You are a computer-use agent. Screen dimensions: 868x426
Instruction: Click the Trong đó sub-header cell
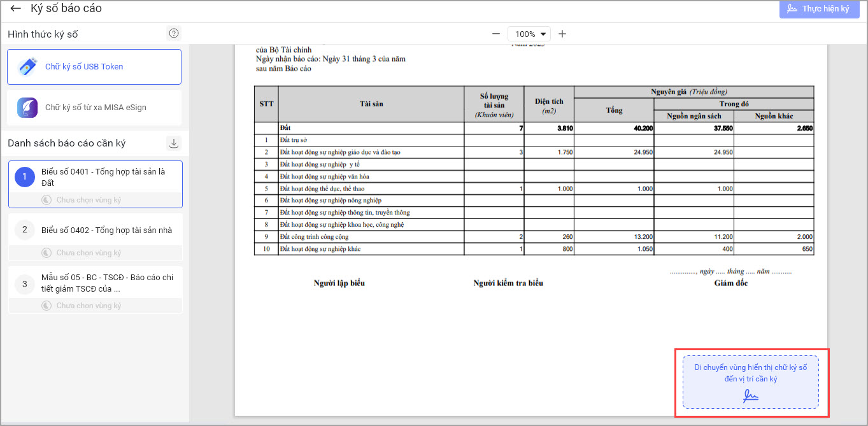tap(734, 104)
